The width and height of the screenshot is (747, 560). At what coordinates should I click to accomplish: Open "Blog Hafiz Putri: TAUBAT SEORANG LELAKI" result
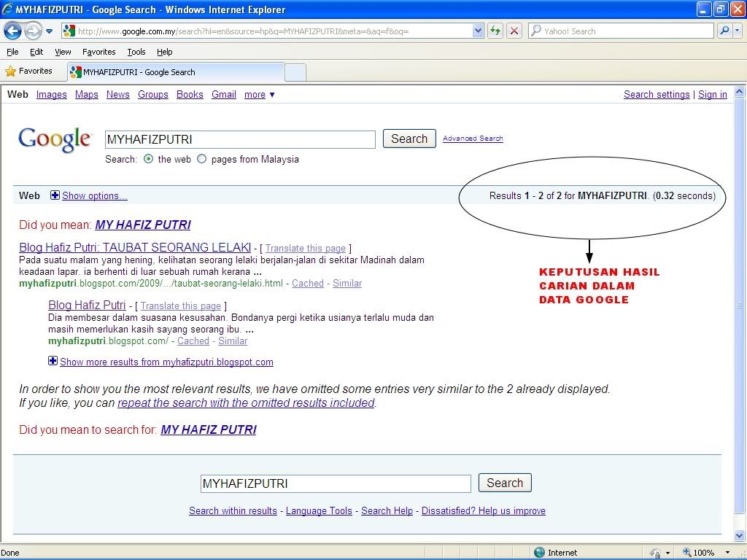click(x=135, y=247)
